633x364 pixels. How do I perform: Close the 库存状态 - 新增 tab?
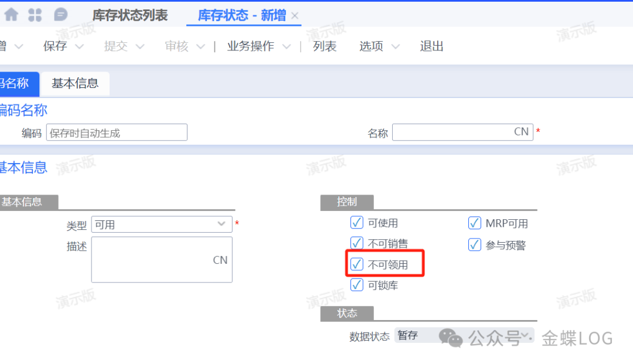(295, 16)
